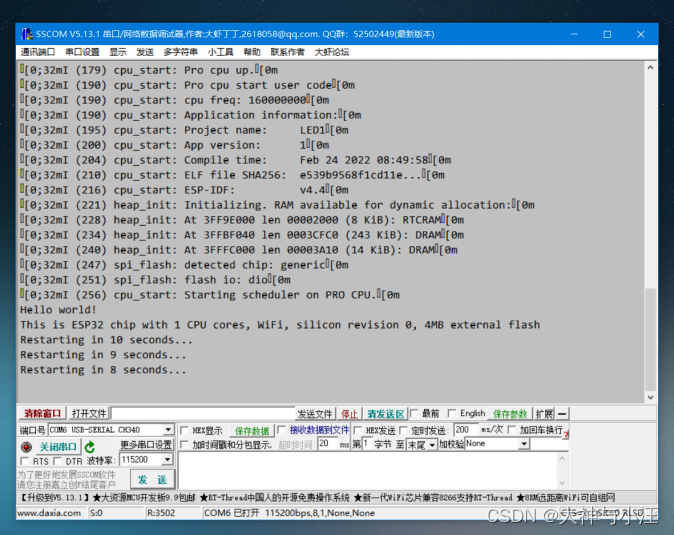Click the 【升级到V5.13.1】 upgrade notice text
This screenshot has width=674, height=535.
coord(54,498)
